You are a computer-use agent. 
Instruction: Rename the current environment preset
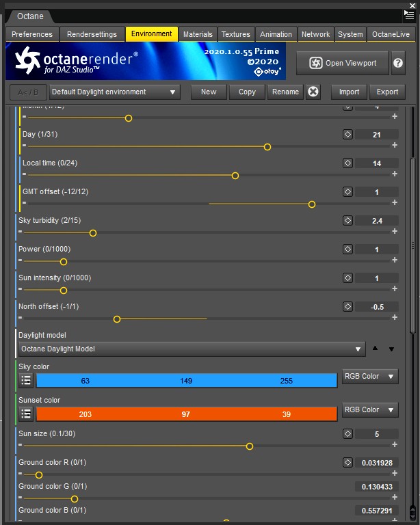[285, 92]
